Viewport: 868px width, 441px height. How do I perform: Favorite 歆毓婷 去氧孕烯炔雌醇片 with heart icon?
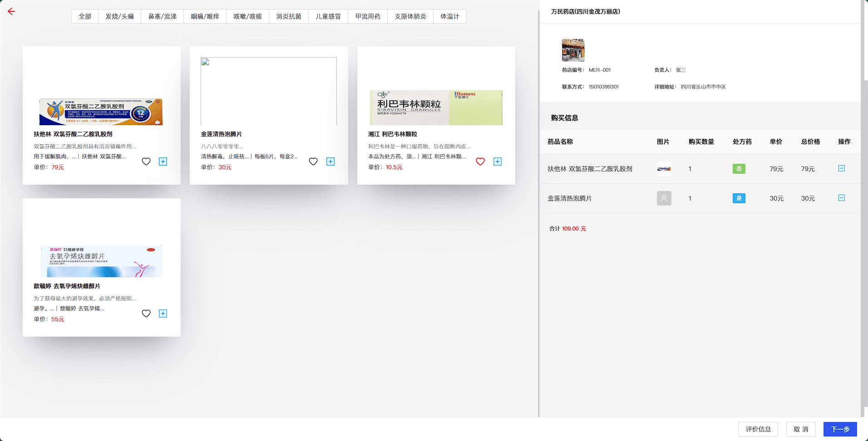coord(146,314)
